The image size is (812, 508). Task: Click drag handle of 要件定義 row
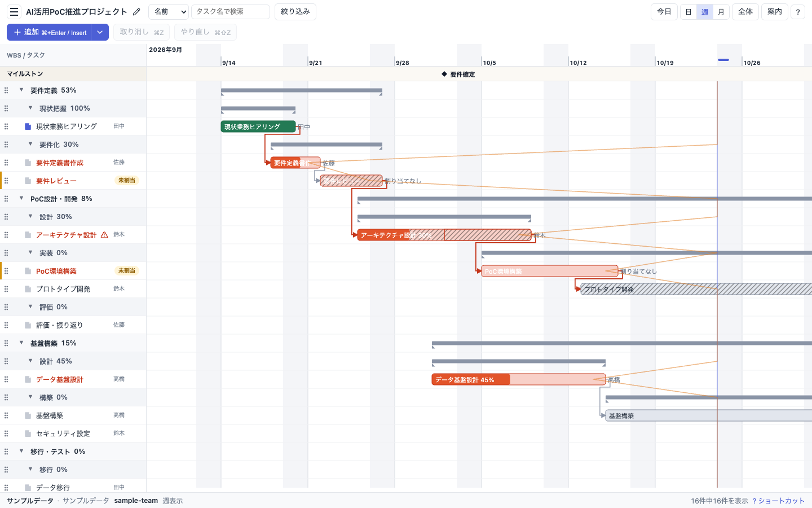coord(6,90)
